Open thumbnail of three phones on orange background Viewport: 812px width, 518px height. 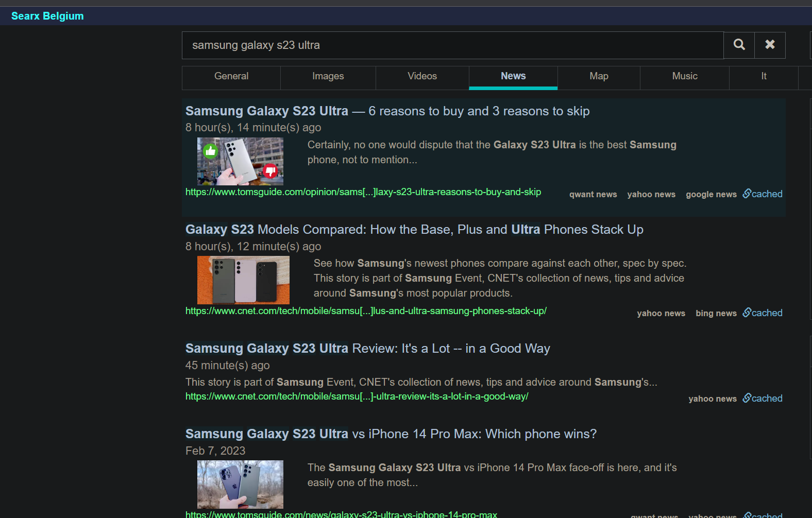point(243,280)
